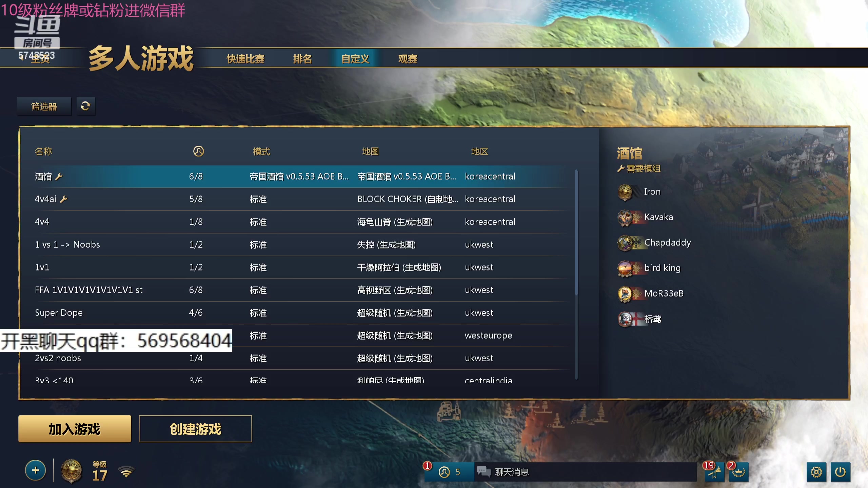This screenshot has height=488, width=868.
Task: Click the player name Chapdaddy
Action: click(667, 243)
